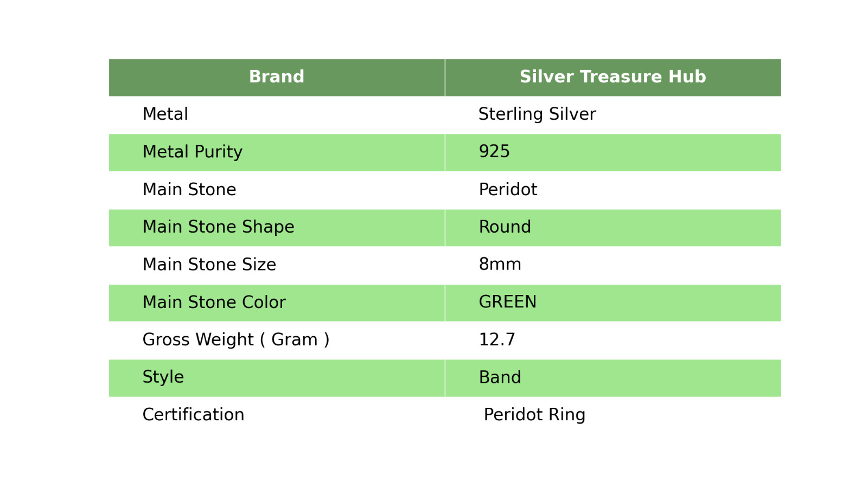
Task: Select the Band style value
Action: pyautogui.click(x=500, y=377)
